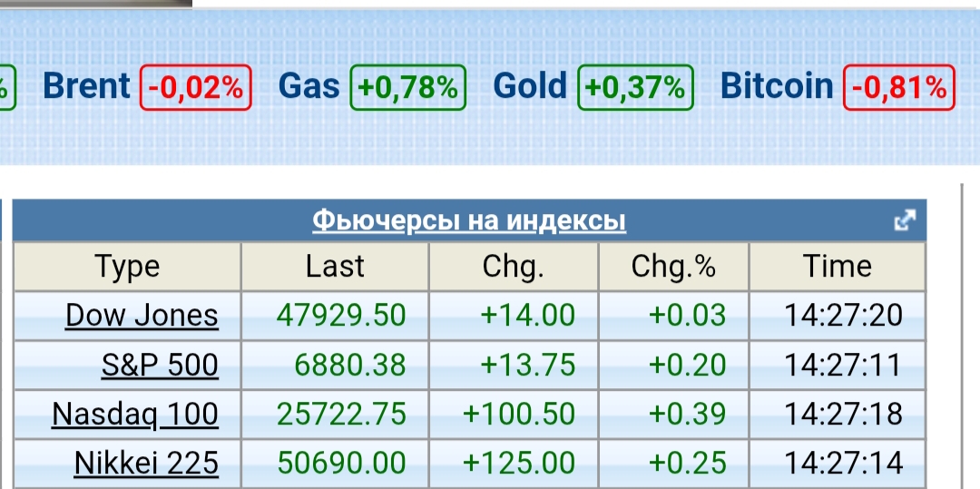This screenshot has width=980, height=489.
Task: Click the Dow Jones last price 47929.50
Action: point(341,315)
